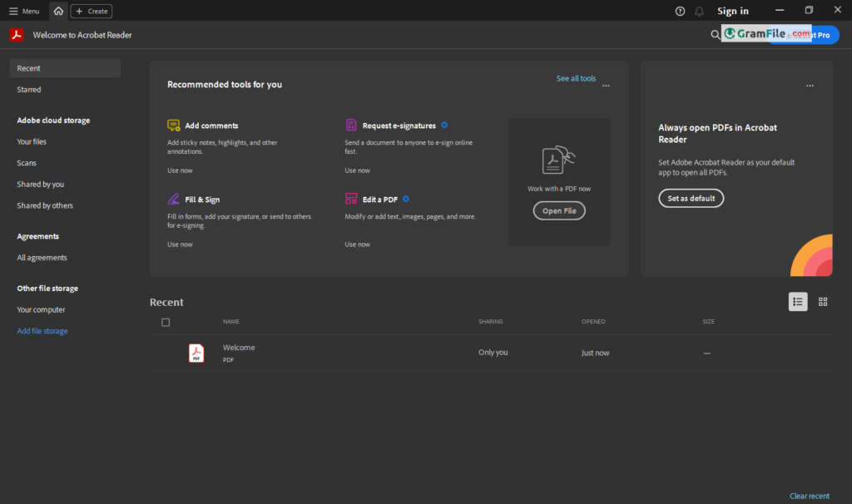Click the Open File button
Image resolution: width=852 pixels, height=504 pixels.
pos(559,211)
